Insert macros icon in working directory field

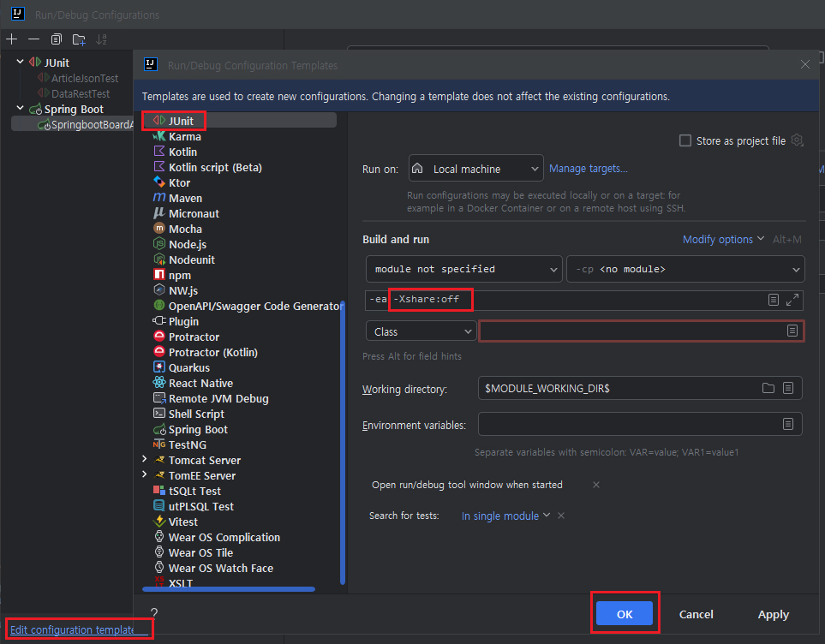tap(788, 388)
